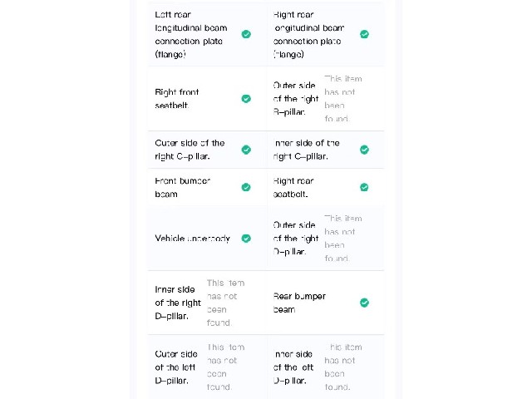Viewport: 532px width, 399px height.
Task: Click the Right rear seatbelt green checkmark
Action: (x=364, y=187)
